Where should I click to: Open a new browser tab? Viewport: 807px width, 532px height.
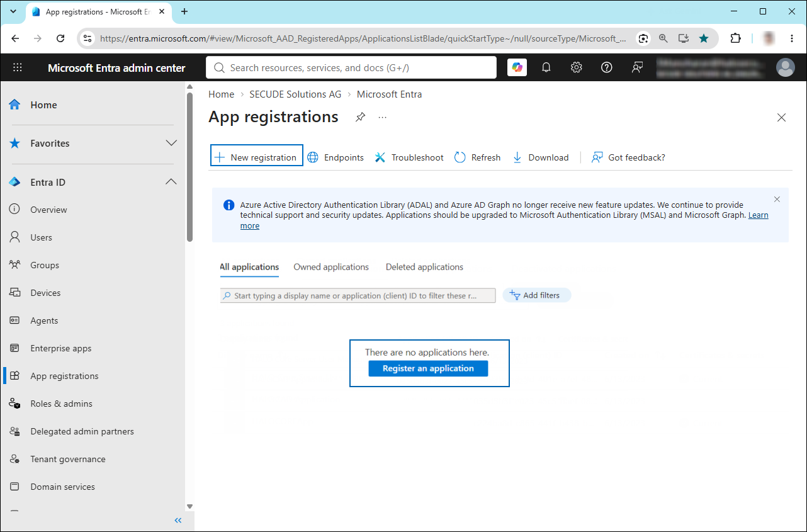pos(184,11)
